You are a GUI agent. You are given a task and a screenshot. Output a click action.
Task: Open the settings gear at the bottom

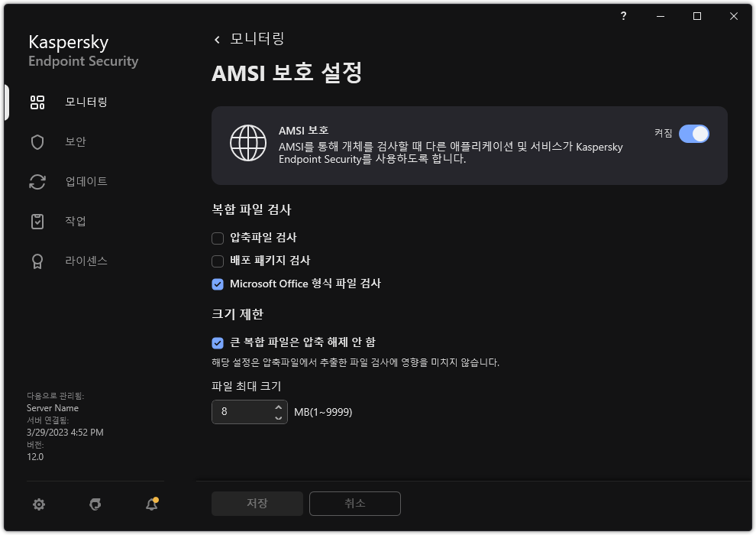click(38, 504)
